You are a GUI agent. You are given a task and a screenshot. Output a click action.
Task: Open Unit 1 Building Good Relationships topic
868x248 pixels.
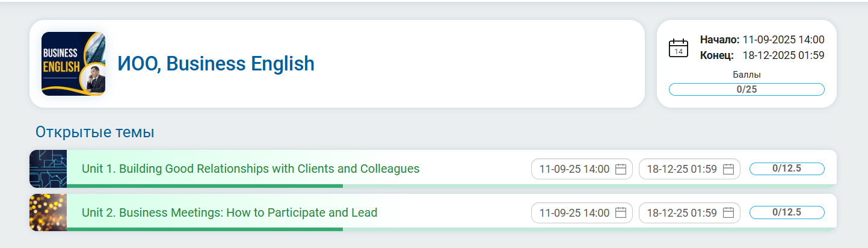(250, 169)
